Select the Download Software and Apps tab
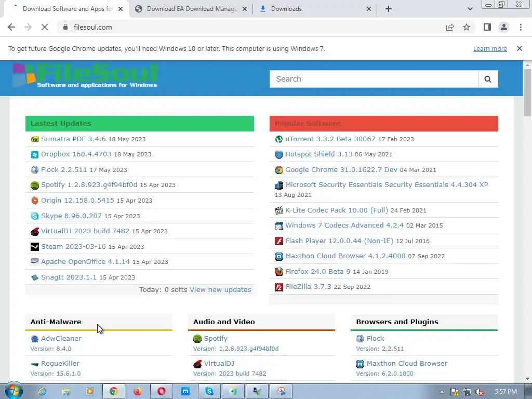The width and height of the screenshot is (532, 399). pos(67,9)
